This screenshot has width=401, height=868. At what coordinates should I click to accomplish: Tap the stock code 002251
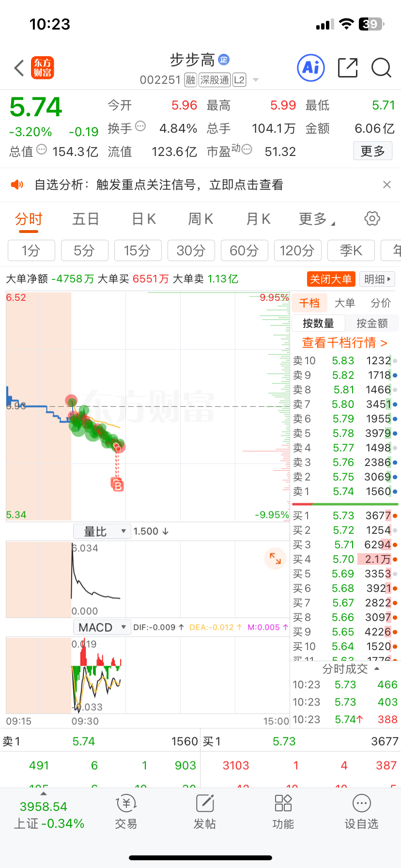pos(160,80)
